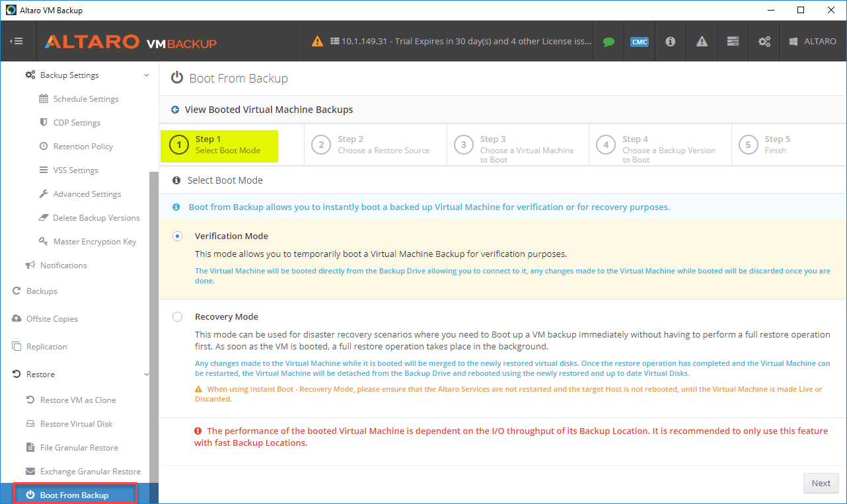This screenshot has height=504, width=847.
Task: Click the trial license warning icon
Action: [x=318, y=41]
